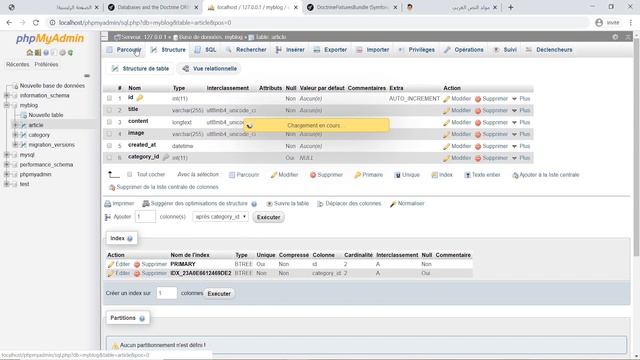Open Déclencheurs tab
640x360 pixels.
(x=549, y=50)
